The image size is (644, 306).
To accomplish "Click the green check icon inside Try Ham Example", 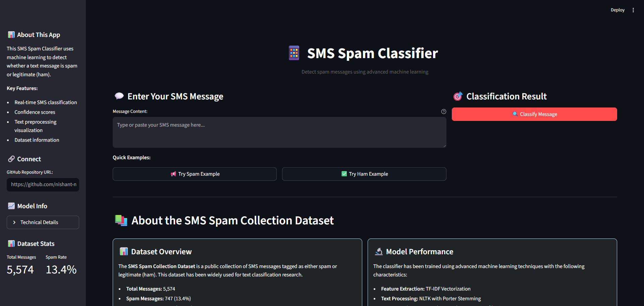I will coord(344,174).
